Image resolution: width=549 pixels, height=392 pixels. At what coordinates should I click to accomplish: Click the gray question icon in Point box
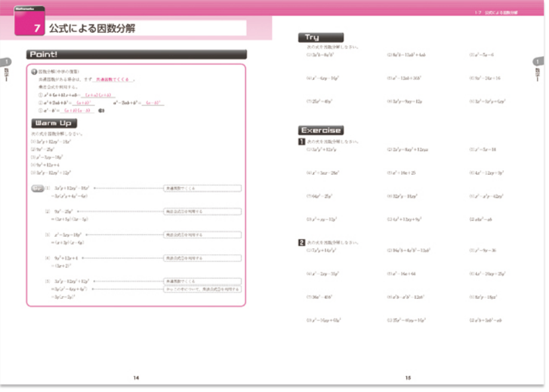tap(34, 71)
